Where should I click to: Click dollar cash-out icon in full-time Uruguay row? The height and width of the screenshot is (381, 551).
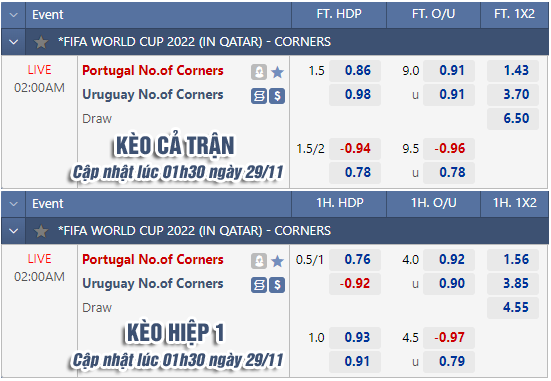pos(277,96)
